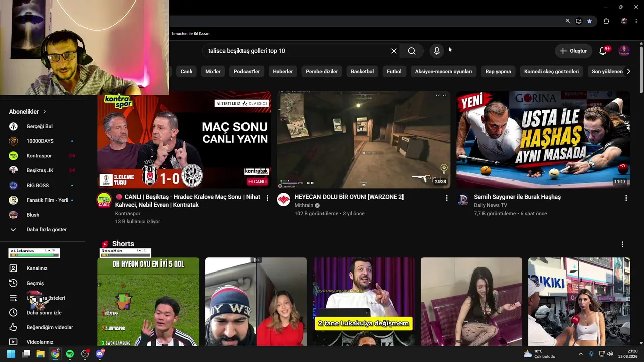Bookmark this page with the star

pyautogui.click(x=589, y=21)
